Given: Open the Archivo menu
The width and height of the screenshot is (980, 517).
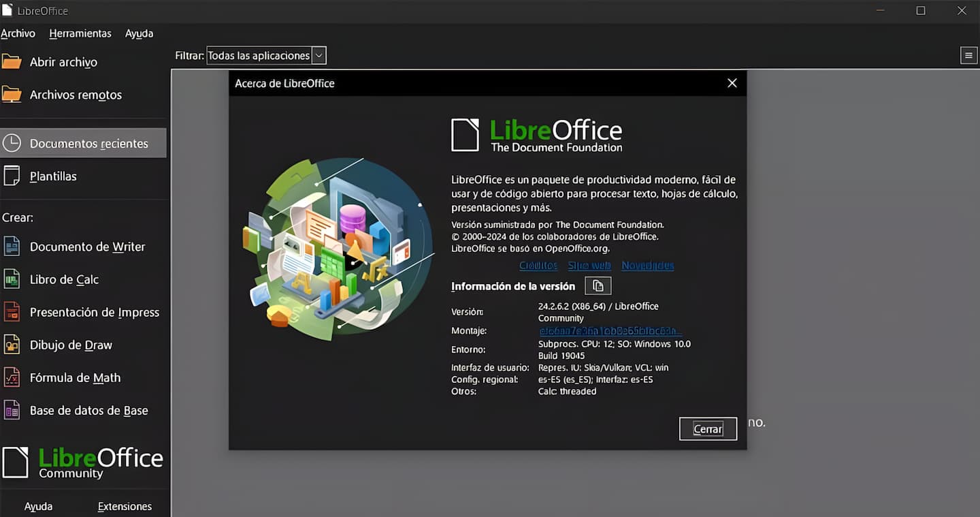Looking at the screenshot, I should (18, 33).
